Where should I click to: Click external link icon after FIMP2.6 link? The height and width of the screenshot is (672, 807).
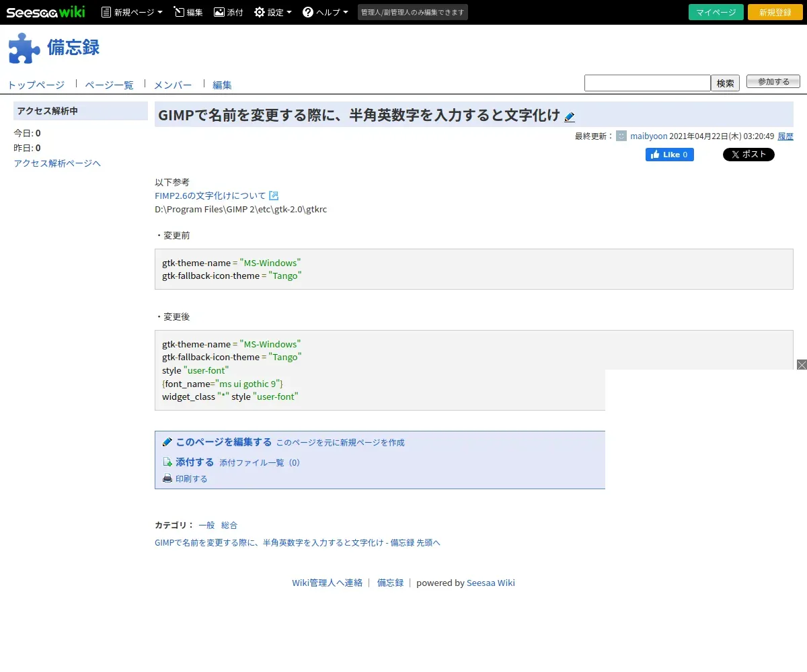pos(274,196)
